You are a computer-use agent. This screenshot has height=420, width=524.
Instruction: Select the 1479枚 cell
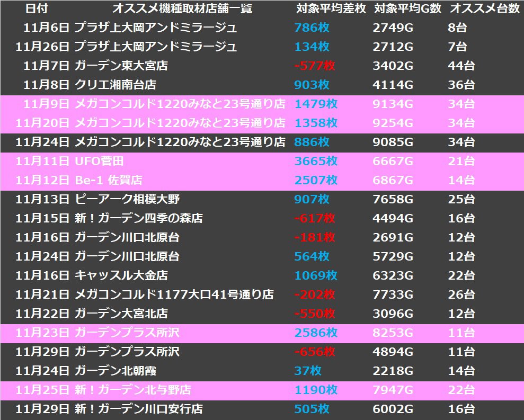[316, 104]
